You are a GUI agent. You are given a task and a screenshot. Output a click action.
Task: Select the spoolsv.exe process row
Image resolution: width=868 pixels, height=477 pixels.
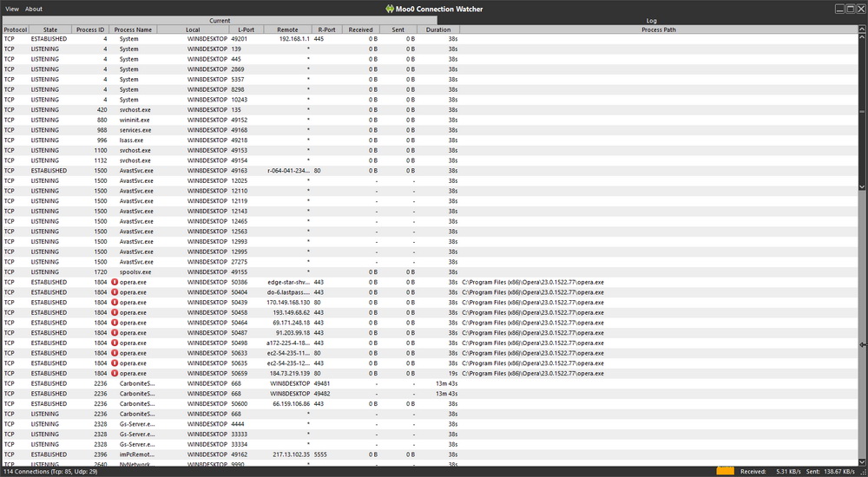click(431, 272)
